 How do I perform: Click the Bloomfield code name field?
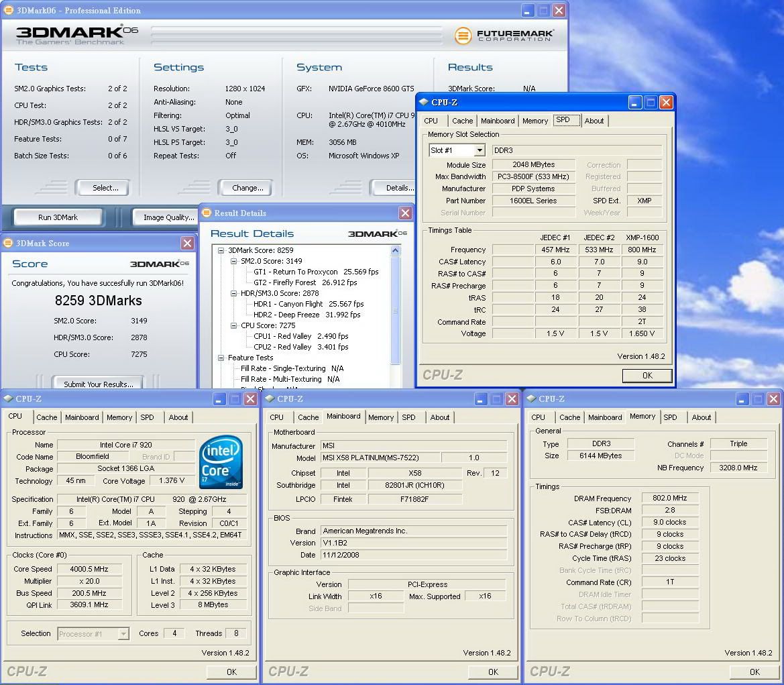(x=93, y=456)
